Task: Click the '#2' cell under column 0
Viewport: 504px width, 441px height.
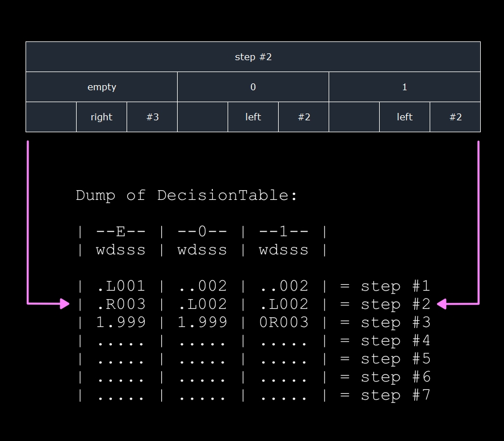Action: pyautogui.click(x=304, y=117)
